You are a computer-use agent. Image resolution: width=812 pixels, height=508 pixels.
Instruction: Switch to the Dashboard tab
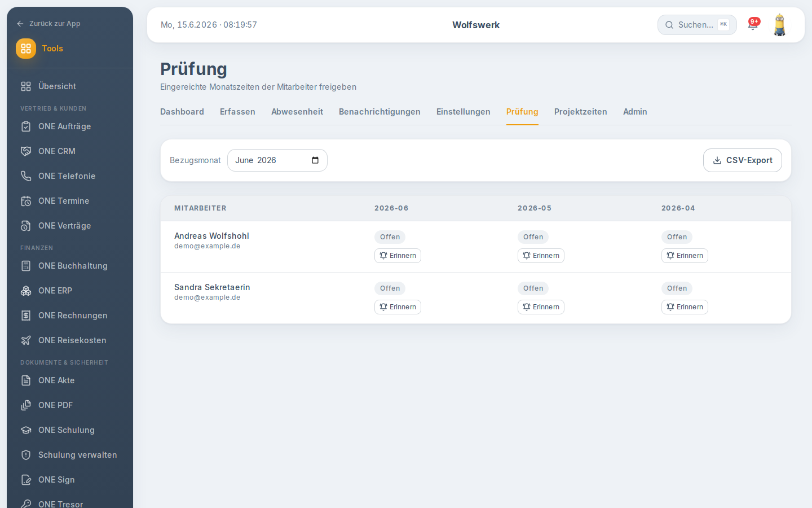182,112
